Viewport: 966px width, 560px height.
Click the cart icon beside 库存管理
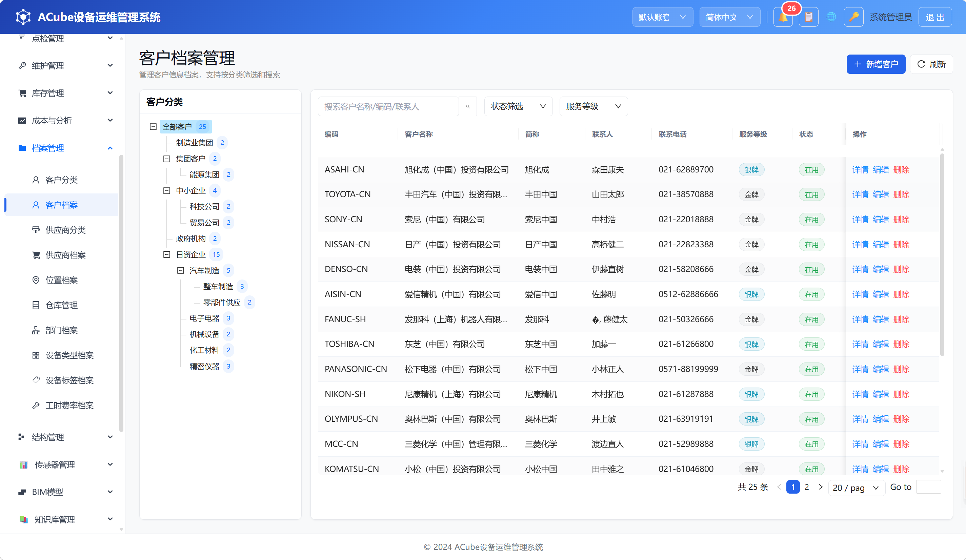[x=22, y=93]
